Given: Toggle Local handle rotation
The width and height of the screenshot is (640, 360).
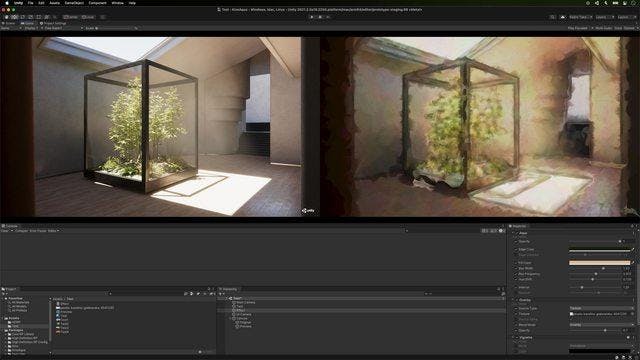Looking at the screenshot, I should (x=88, y=17).
